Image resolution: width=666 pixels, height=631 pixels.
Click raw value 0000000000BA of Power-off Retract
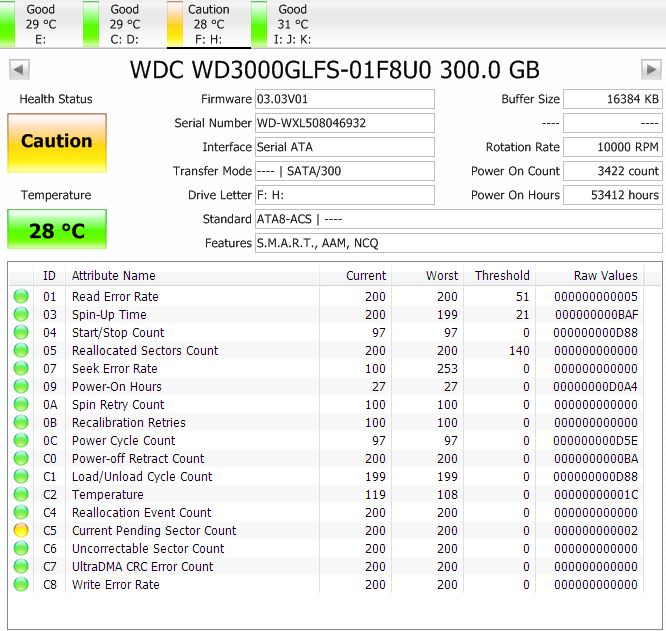[x=596, y=459]
